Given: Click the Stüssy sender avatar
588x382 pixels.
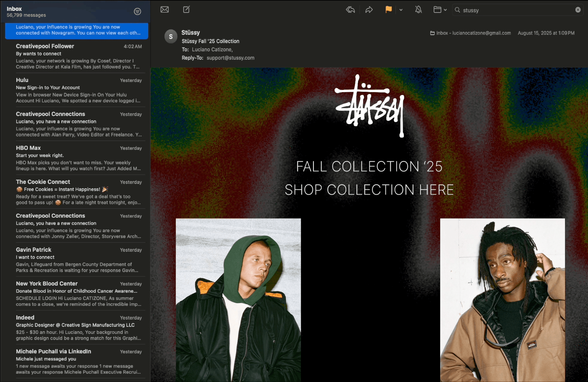Looking at the screenshot, I should pos(171,36).
